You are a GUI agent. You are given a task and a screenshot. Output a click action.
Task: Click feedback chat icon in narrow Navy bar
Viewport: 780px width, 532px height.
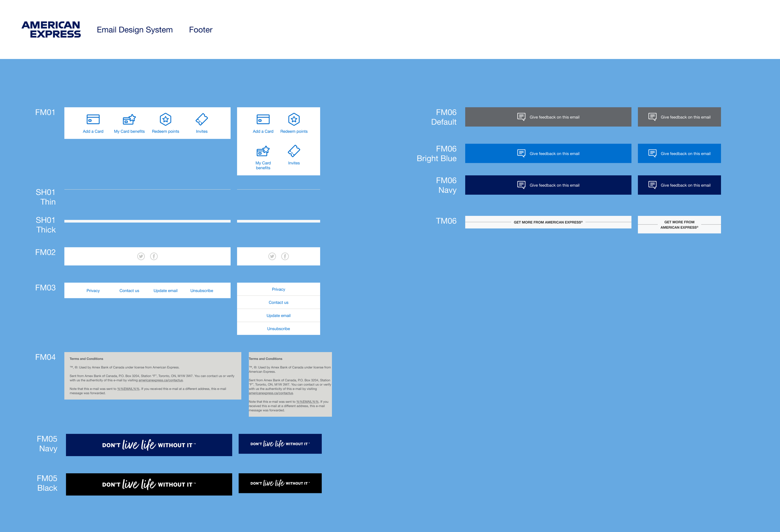[x=652, y=185]
